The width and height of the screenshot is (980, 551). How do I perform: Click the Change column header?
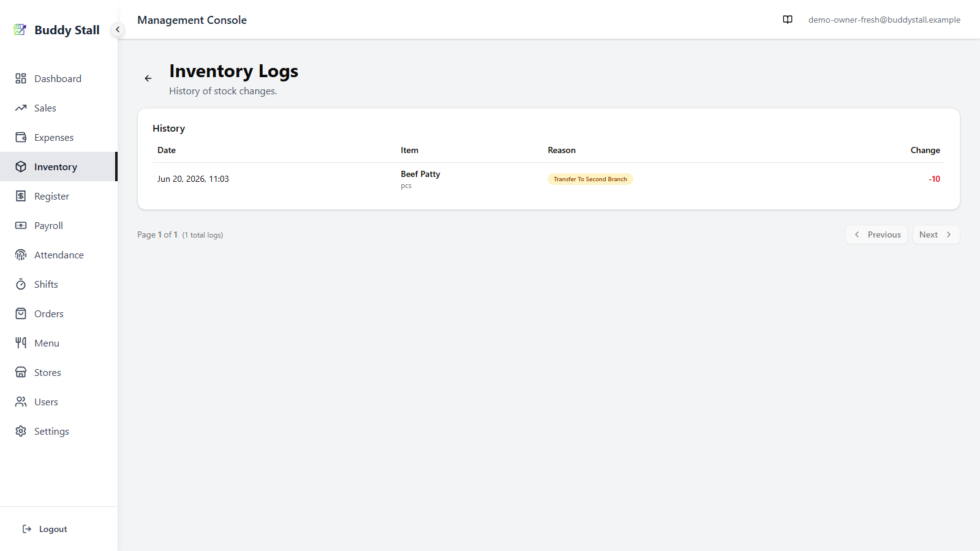pos(925,150)
